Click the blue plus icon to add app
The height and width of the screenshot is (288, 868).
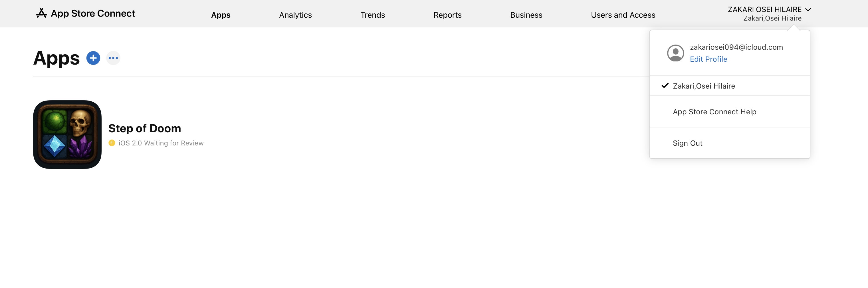(93, 58)
